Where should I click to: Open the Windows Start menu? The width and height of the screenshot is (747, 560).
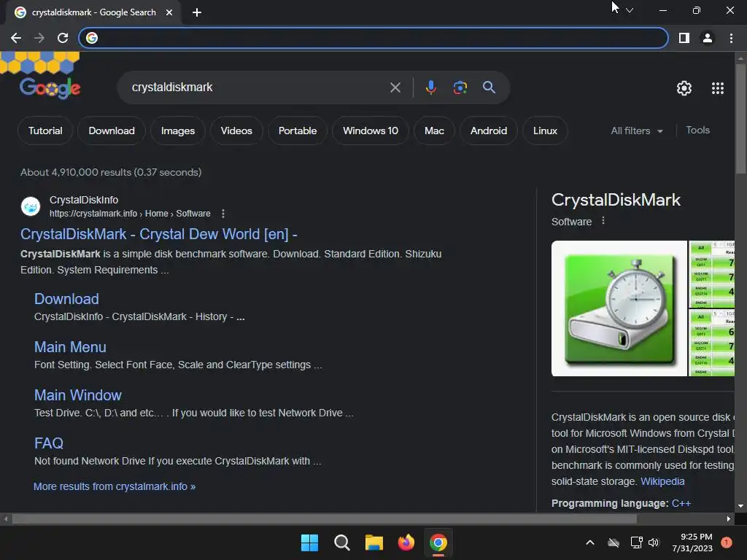tap(309, 542)
